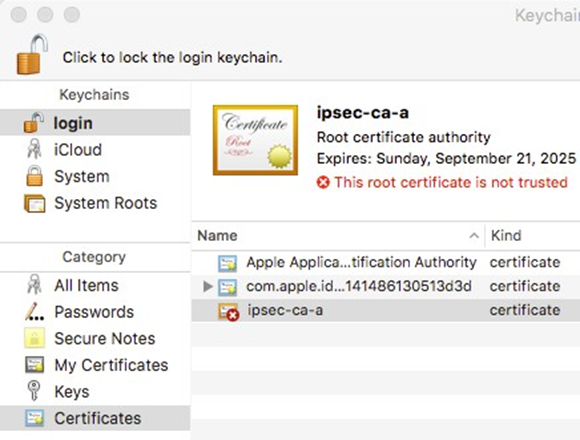Image resolution: width=580 pixels, height=440 pixels.
Task: Open the Secure Notes category
Action: click(95, 338)
